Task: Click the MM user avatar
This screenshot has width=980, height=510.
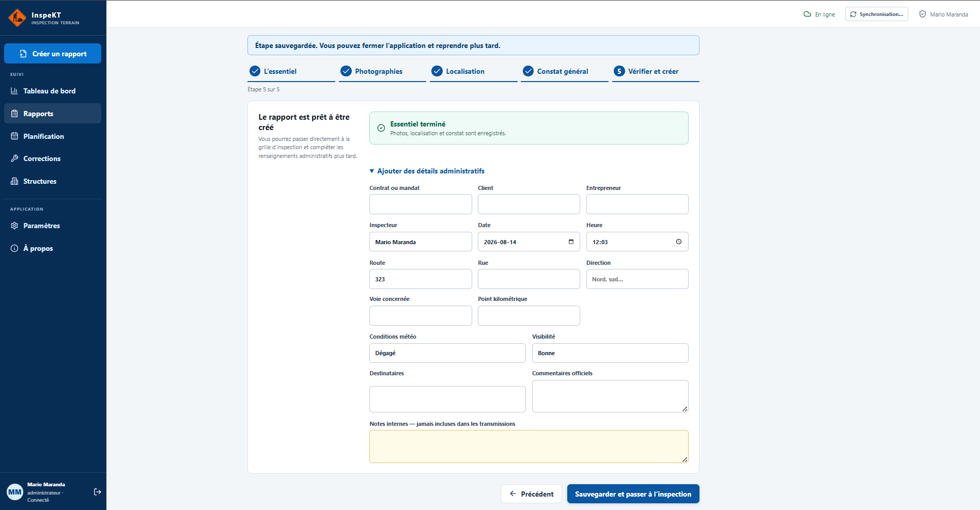Action: [x=15, y=492]
